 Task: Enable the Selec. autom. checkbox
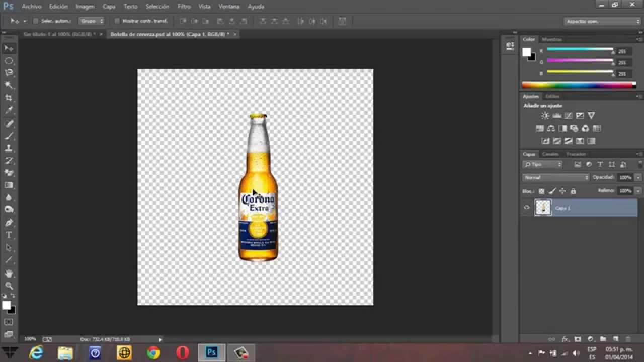[x=36, y=21]
